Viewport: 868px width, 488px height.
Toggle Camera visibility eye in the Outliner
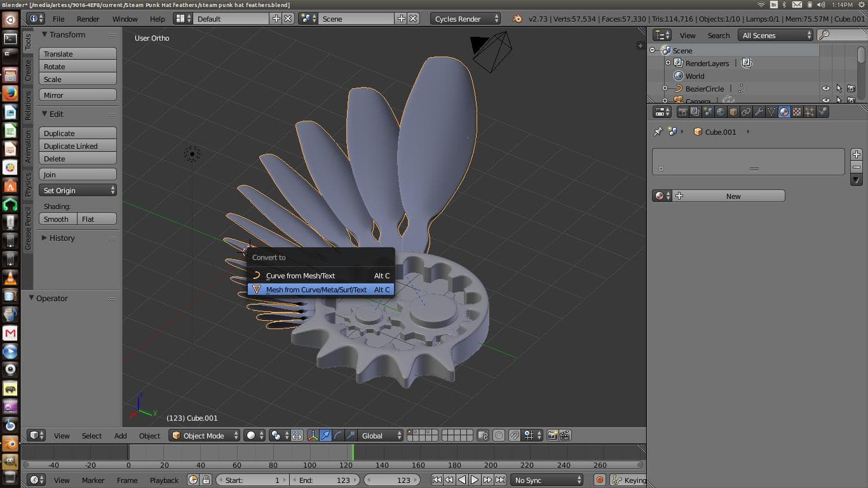click(827, 100)
